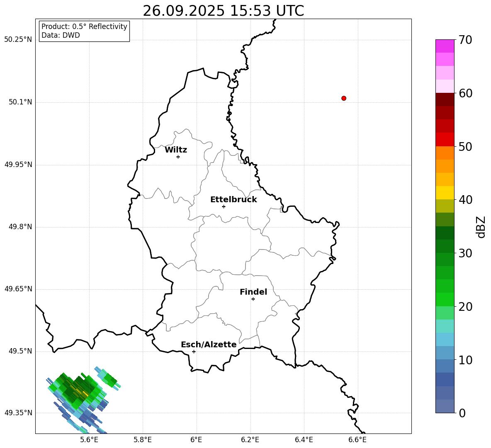Click the 50.25°N latitude label
The width and height of the screenshot is (491, 448).
(x=18, y=40)
